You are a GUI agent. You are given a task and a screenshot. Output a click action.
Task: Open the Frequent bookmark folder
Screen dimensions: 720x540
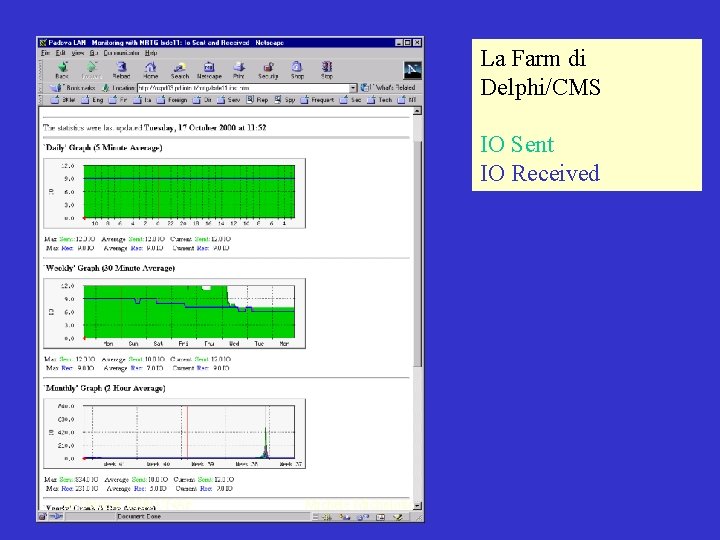(x=317, y=100)
